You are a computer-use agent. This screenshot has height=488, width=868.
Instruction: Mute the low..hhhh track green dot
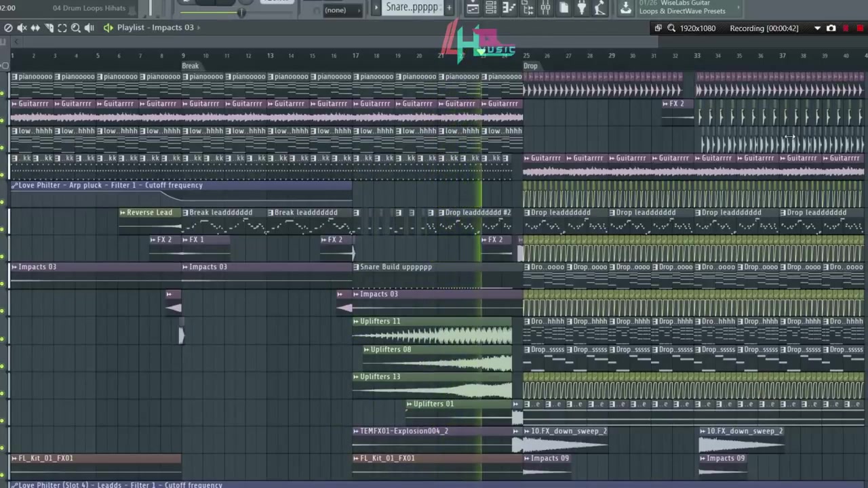[x=3, y=147]
